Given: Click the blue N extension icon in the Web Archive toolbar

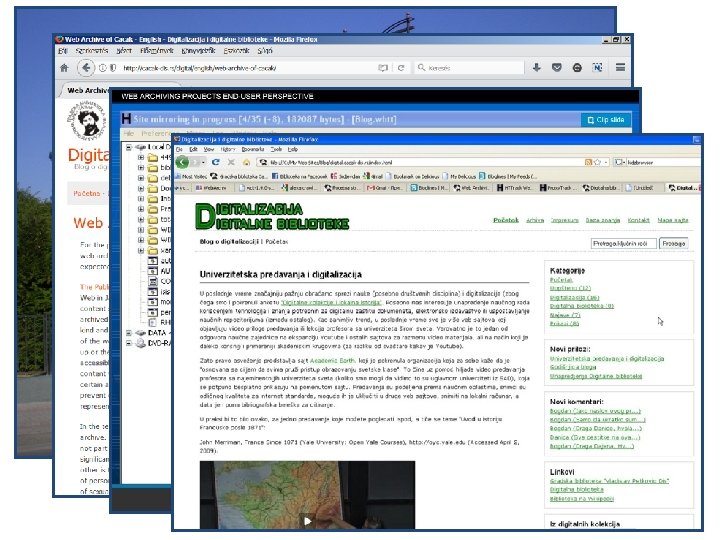Looking at the screenshot, I should (x=597, y=68).
